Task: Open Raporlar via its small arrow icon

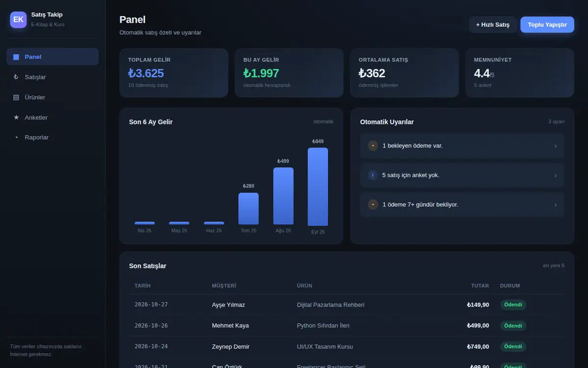Action: click(x=16, y=137)
